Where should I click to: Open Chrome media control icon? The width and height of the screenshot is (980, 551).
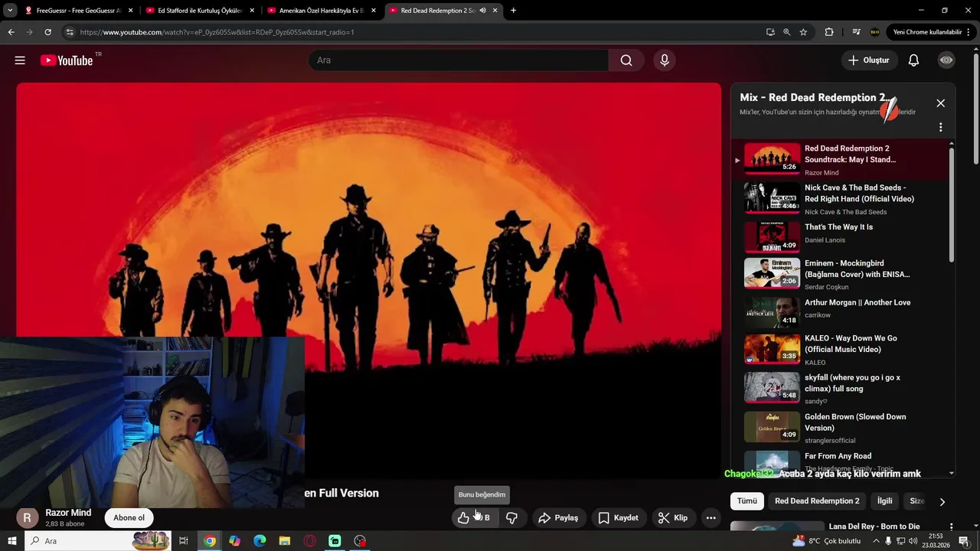tap(856, 32)
